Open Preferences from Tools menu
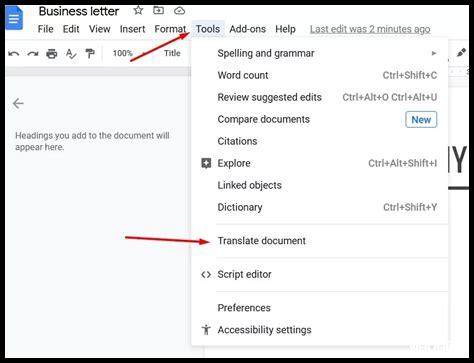Viewport: 474px width, 363px height. click(320, 308)
